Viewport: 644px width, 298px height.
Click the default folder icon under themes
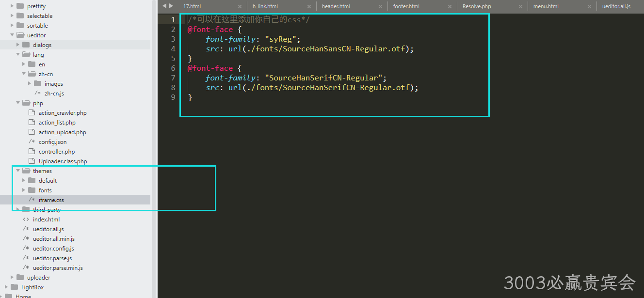(x=32, y=181)
